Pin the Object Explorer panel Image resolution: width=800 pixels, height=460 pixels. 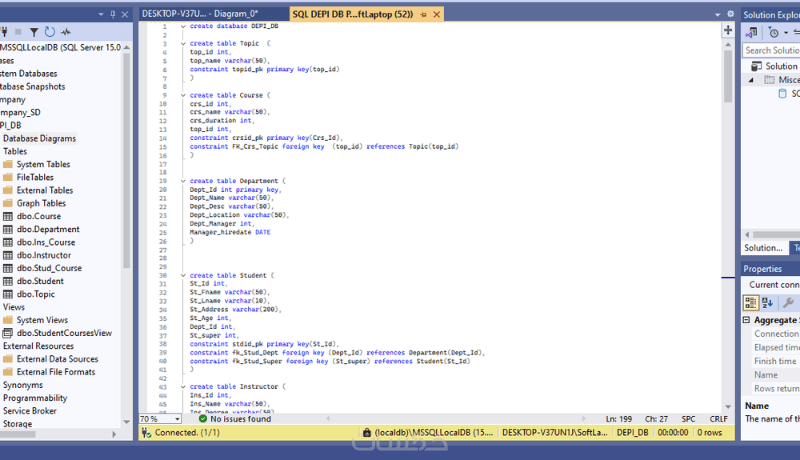point(113,14)
